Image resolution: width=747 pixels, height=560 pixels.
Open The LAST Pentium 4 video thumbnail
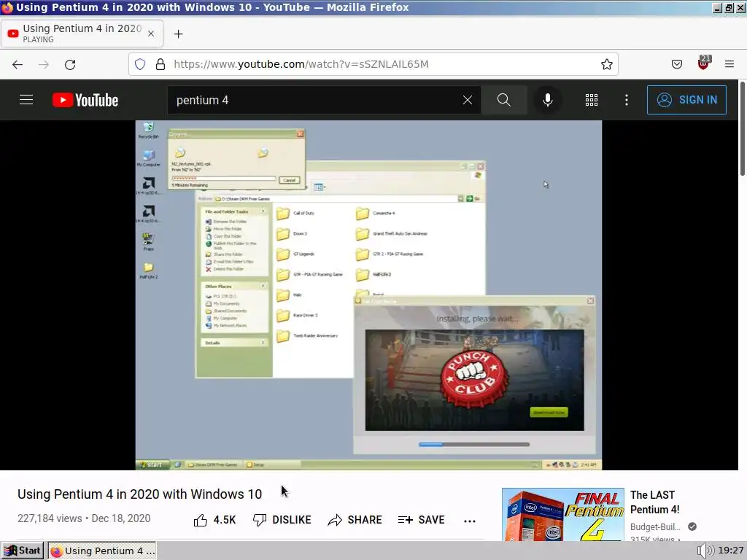(x=562, y=514)
